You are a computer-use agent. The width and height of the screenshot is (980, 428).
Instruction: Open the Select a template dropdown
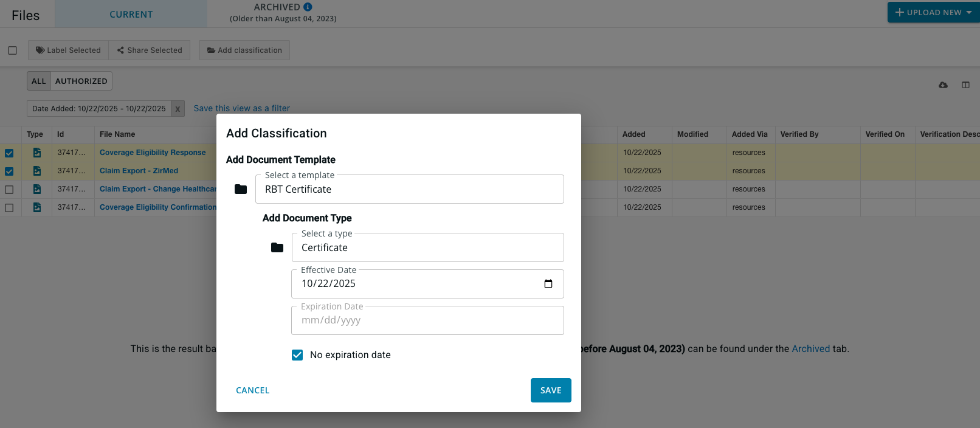coord(410,189)
